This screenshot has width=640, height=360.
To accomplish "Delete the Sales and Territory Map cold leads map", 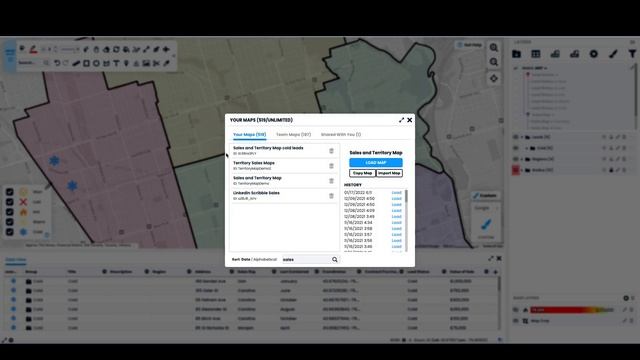I will click(331, 151).
